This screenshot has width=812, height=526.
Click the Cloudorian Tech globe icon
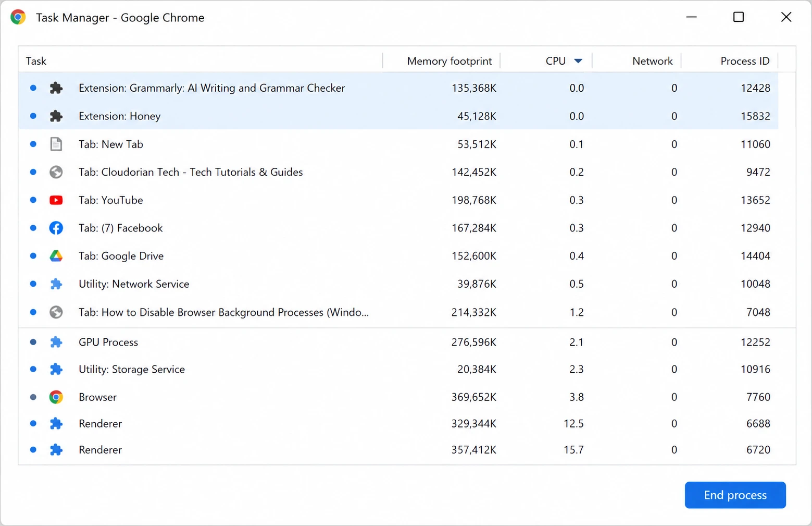[56, 172]
